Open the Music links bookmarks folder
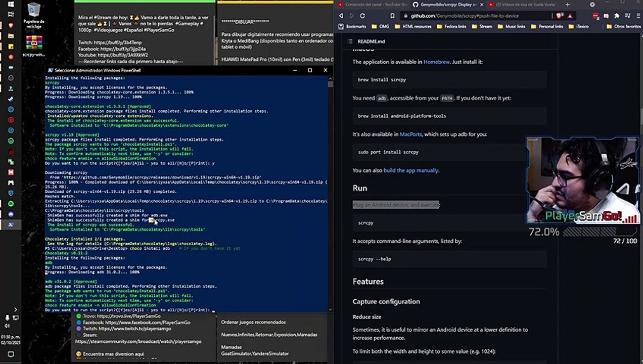Screen dimensions: 643x364 tap(512, 26)
